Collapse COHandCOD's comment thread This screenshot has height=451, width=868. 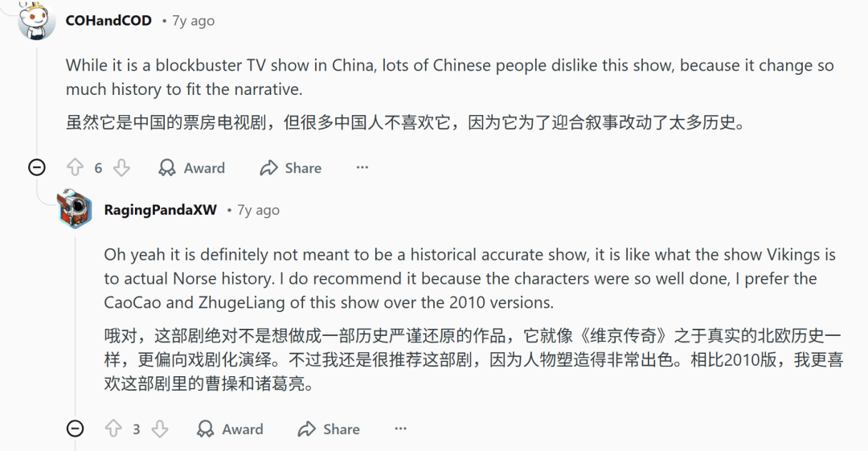click(x=37, y=168)
